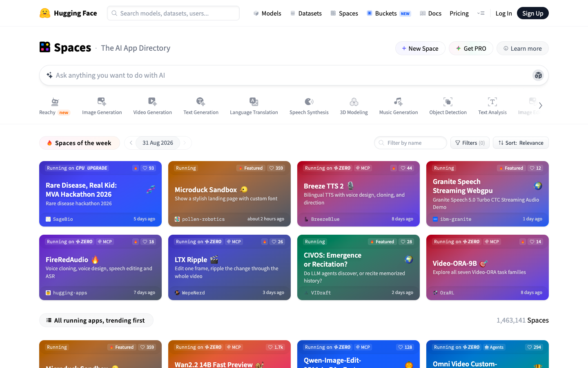
Task: Go to next week of Spaces
Action: pos(185,143)
